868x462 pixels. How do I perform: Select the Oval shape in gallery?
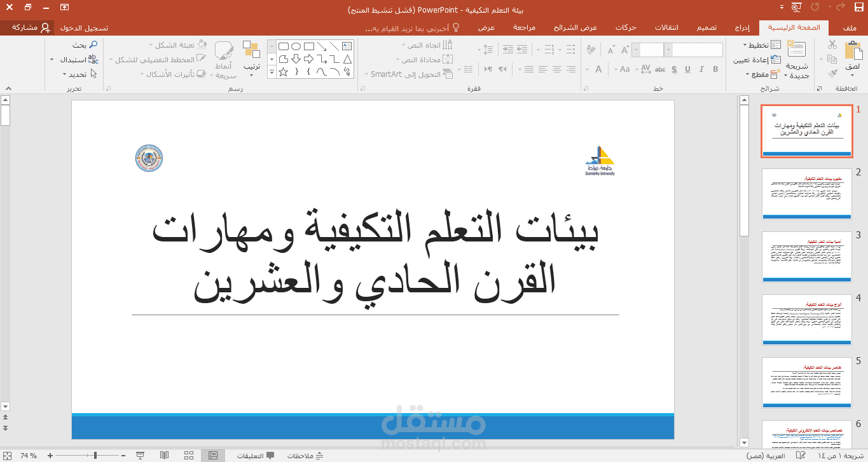click(296, 46)
